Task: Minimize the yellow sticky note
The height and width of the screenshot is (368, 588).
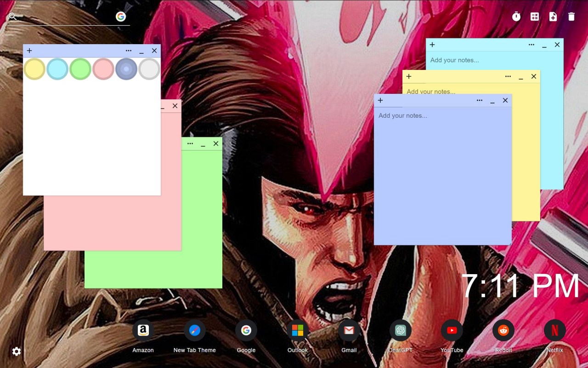Action: coord(521,77)
